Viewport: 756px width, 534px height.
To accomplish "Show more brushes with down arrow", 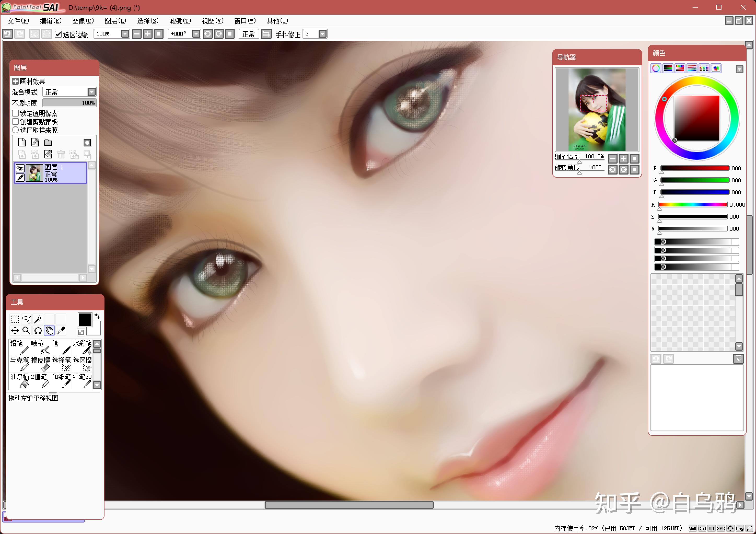I will (x=97, y=385).
